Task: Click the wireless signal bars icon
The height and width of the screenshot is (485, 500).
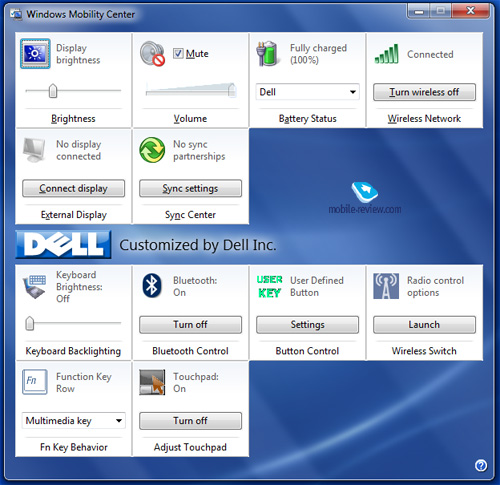Action: (x=386, y=53)
